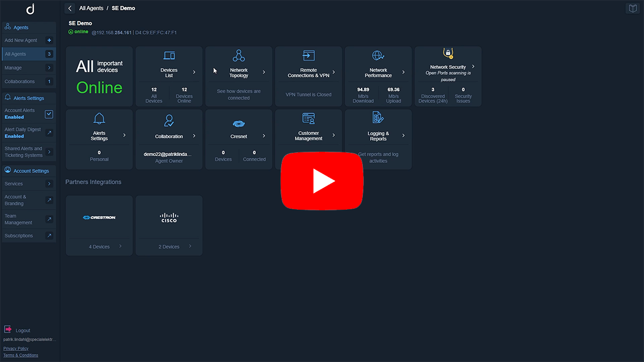Image resolution: width=644 pixels, height=362 pixels.
Task: Click the Partners Integrations heading
Action: click(x=93, y=182)
